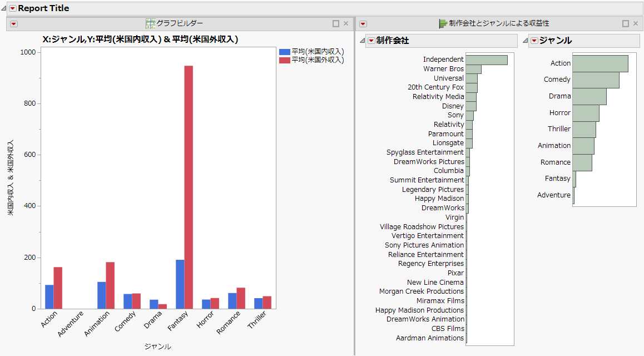This screenshot has height=356, width=644.
Task: Select the red Romance bar in chart
Action: 241,298
